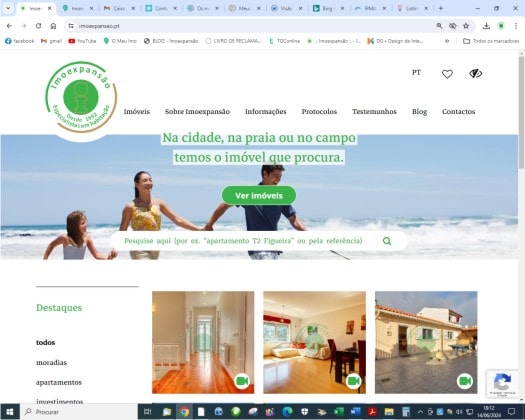
Task: Open the gmail bookmark
Action: [x=52, y=41]
